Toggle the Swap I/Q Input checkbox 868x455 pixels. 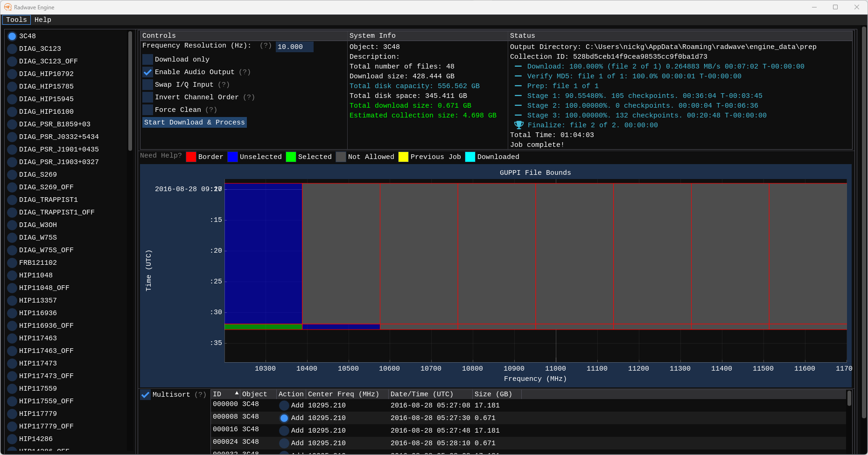coord(147,85)
